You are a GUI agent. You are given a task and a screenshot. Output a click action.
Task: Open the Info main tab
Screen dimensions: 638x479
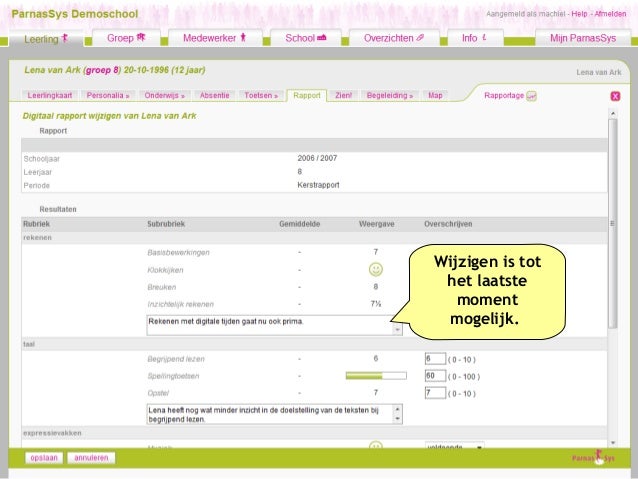(x=475, y=38)
